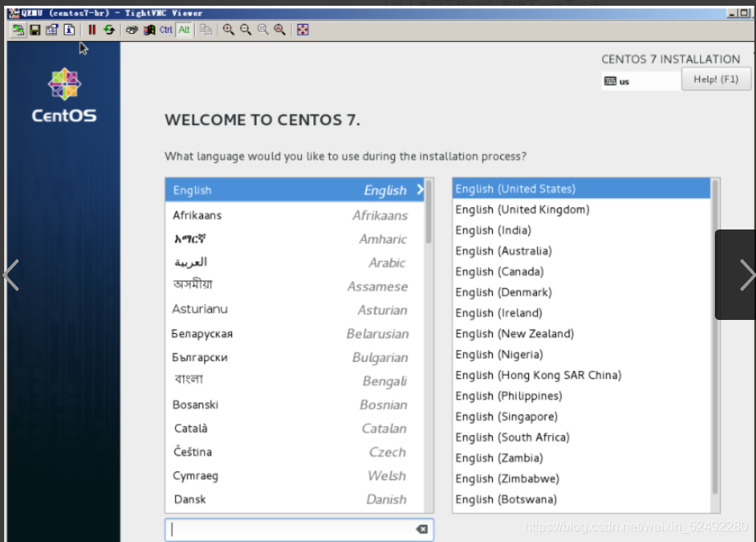Viewport: 756px width, 542px height.
Task: Choose English (Zimbabwe) locale
Action: (x=581, y=479)
